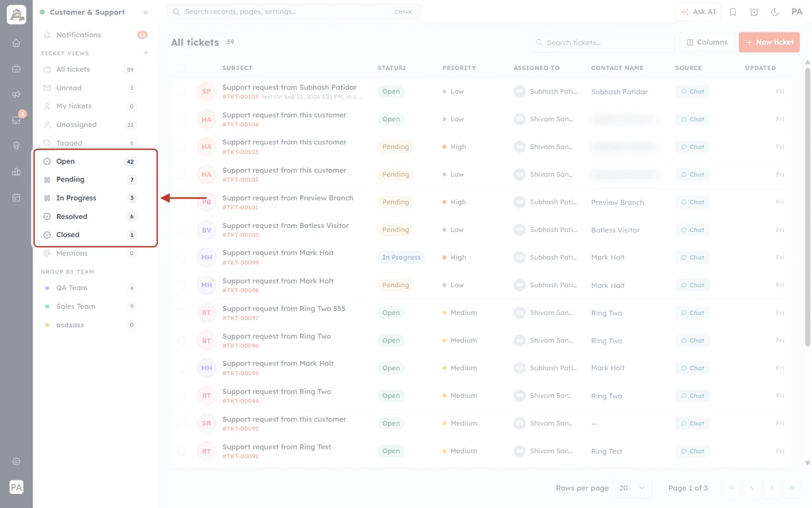Click the briefcase icon in the left rail
The image size is (812, 508).
tap(16, 69)
